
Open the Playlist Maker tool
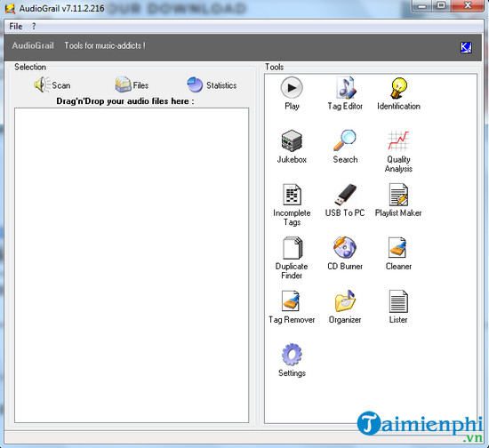398,200
